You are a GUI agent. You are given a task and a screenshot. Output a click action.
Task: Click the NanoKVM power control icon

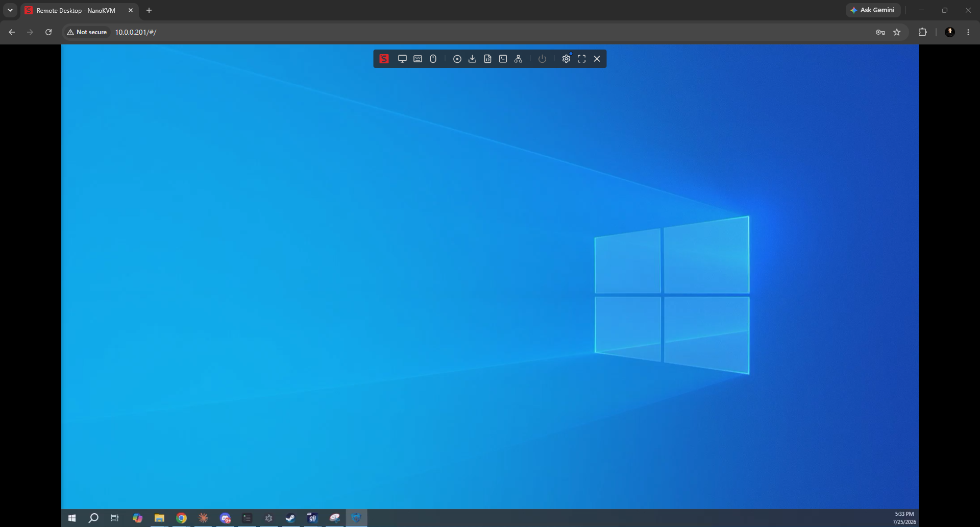point(542,59)
